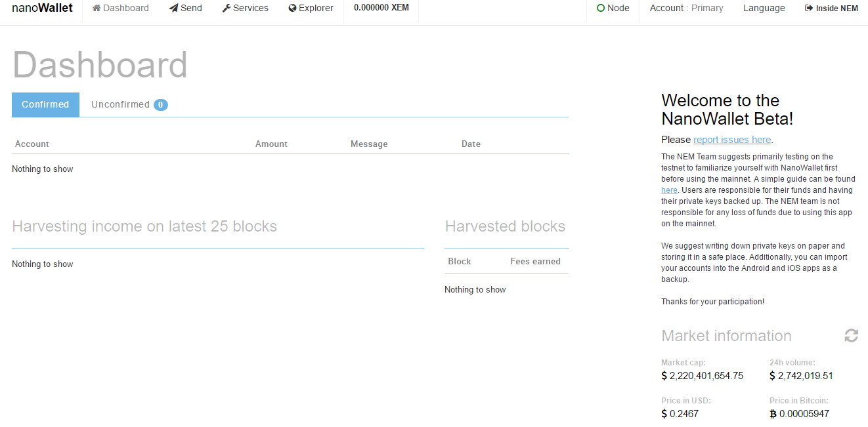Open the Dashboard nav item
The width and height of the screenshot is (868, 427).
pyautogui.click(x=121, y=8)
